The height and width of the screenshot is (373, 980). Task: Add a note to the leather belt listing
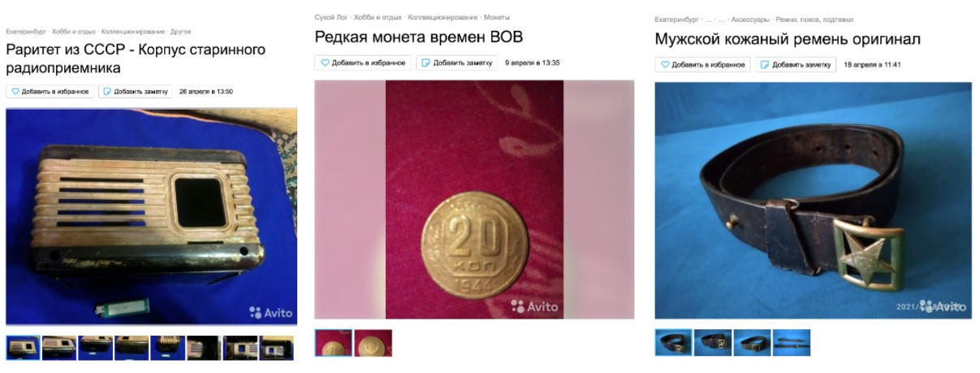796,64
